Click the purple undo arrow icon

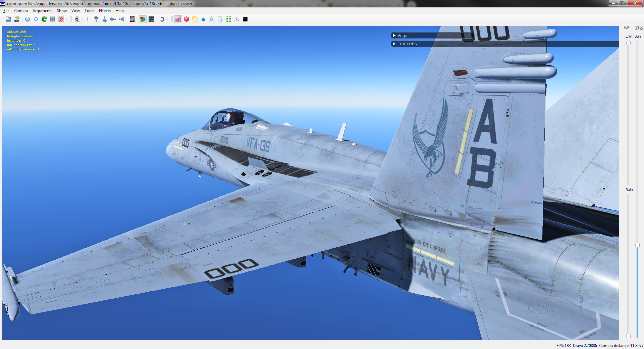[162, 19]
